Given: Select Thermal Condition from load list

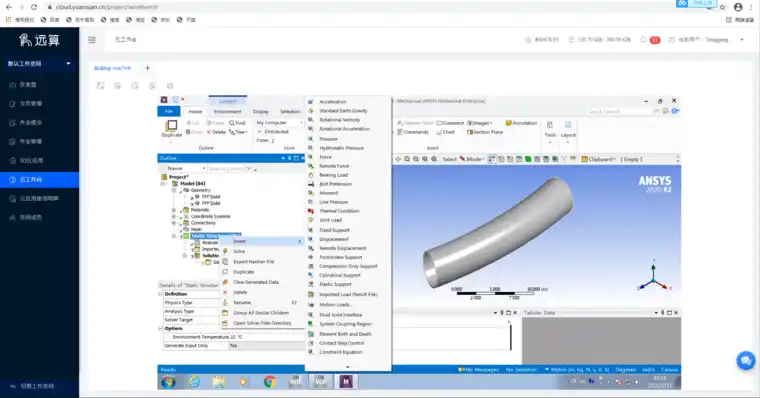Looking at the screenshot, I should click(x=339, y=211).
